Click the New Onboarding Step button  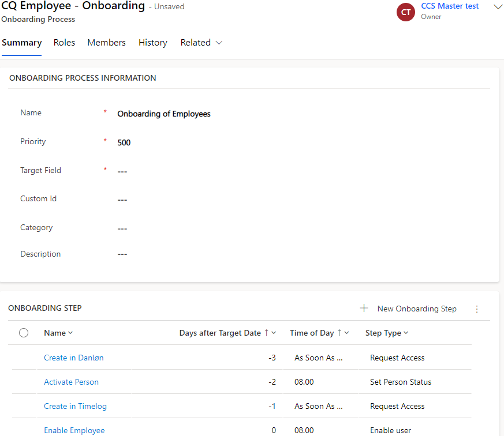[x=416, y=309]
